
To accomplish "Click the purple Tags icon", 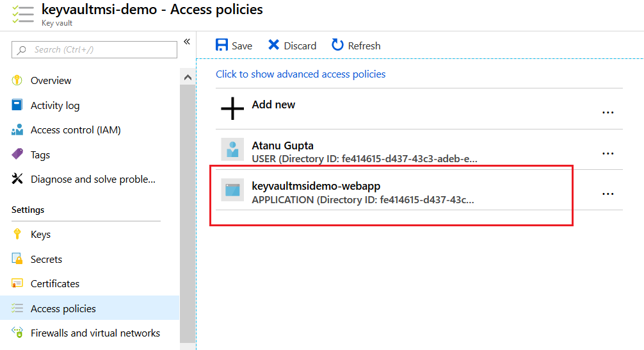I will 17,154.
